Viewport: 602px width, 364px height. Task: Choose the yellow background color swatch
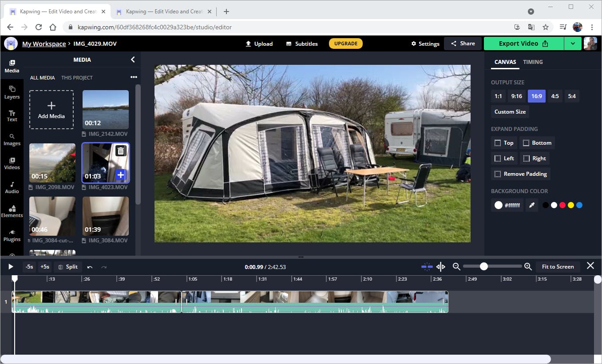[571, 205]
